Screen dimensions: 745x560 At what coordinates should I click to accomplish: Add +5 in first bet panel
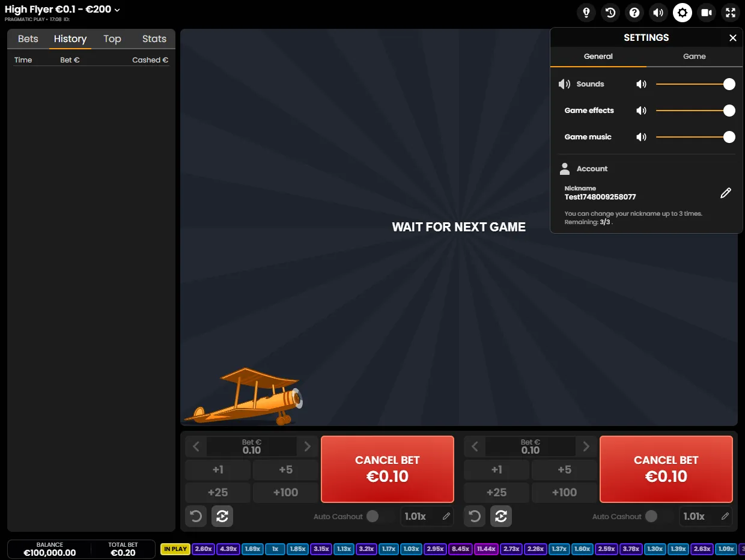pos(285,470)
